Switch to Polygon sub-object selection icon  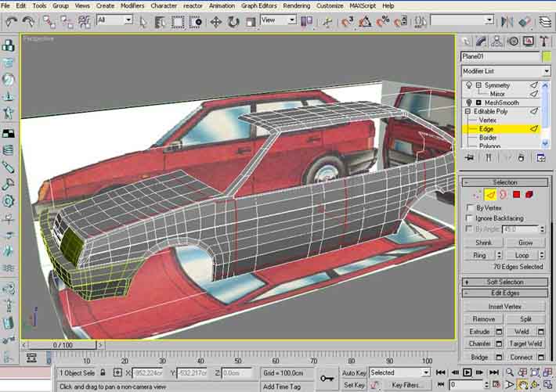coord(517,195)
